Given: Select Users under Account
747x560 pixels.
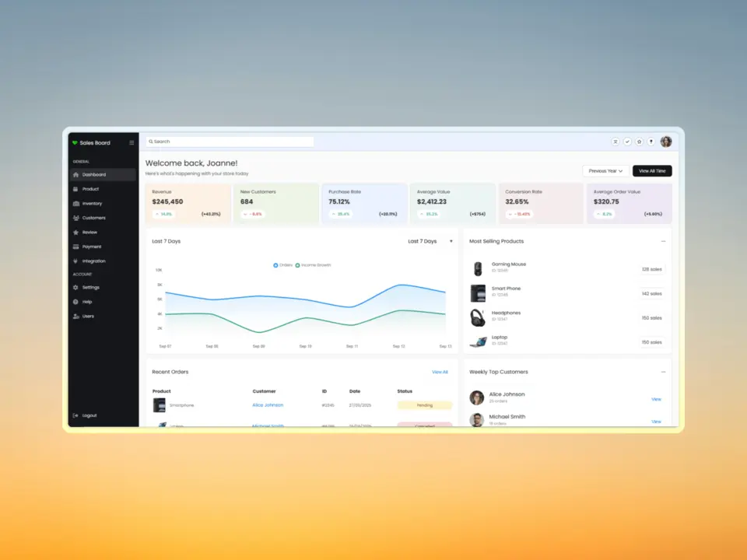Looking at the screenshot, I should tap(76, 316).
